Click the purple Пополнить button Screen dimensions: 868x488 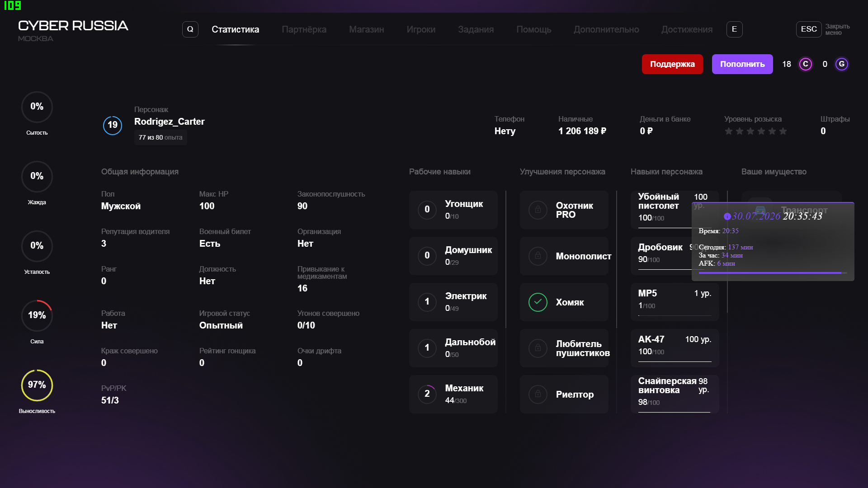click(742, 64)
